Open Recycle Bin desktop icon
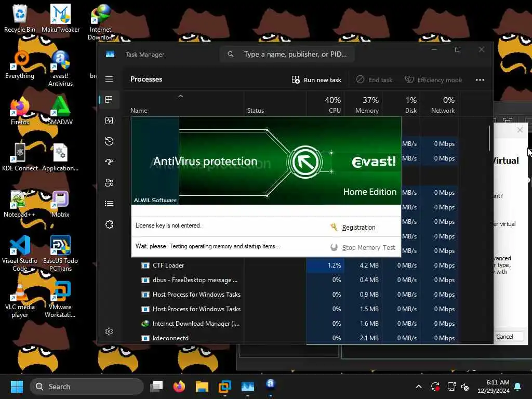 [x=20, y=19]
